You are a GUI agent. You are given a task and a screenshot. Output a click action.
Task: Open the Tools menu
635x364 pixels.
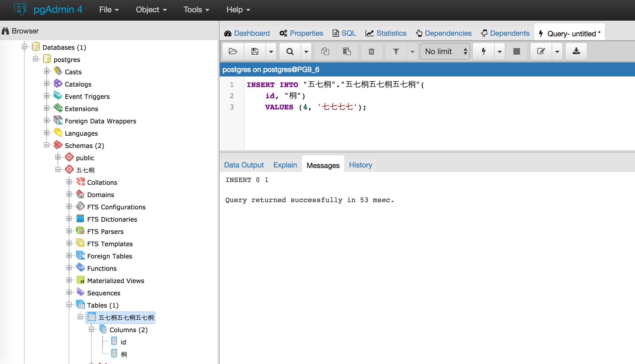tap(196, 10)
